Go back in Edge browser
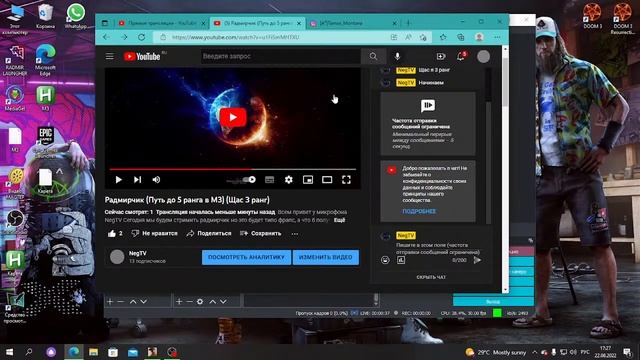 [x=106, y=37]
